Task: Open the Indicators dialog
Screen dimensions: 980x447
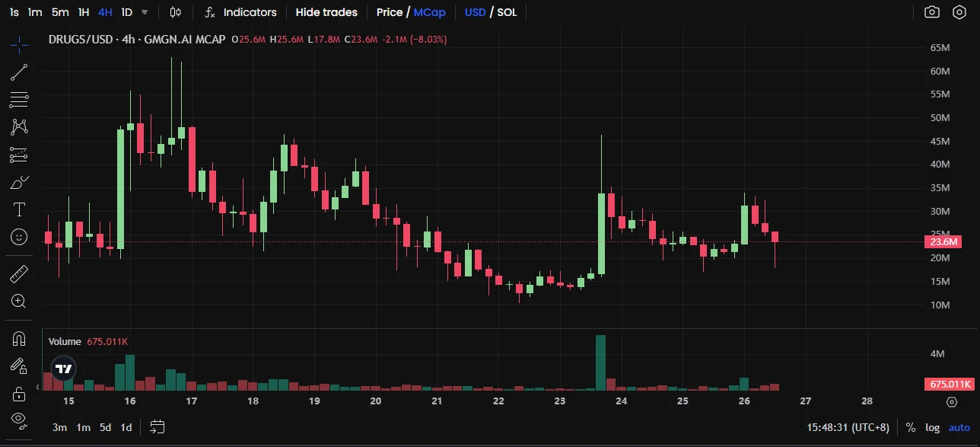Action: coord(241,12)
